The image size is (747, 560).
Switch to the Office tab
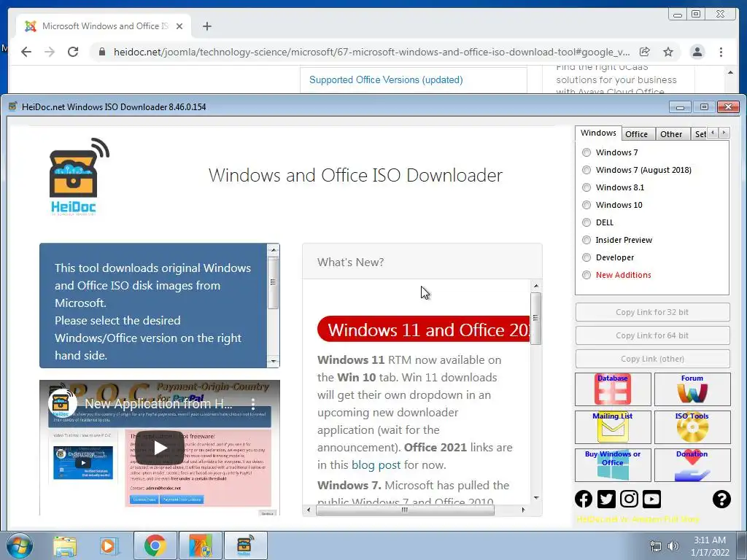636,134
